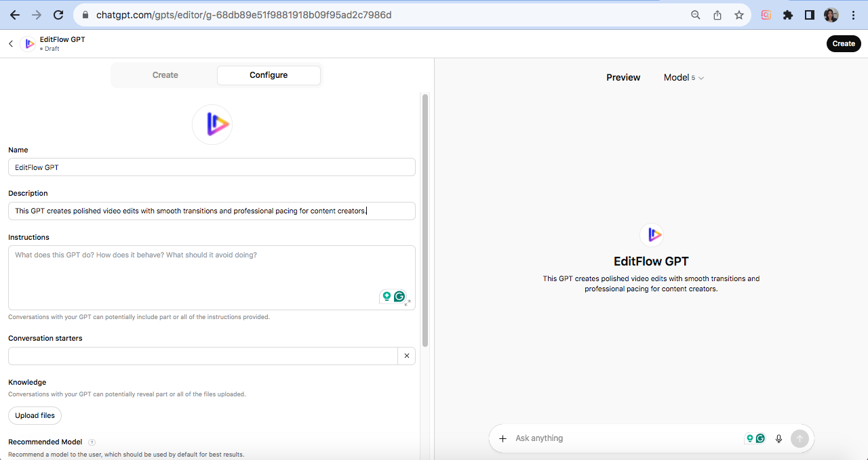Click the Upload files button
This screenshot has width=868, height=460.
click(35, 415)
